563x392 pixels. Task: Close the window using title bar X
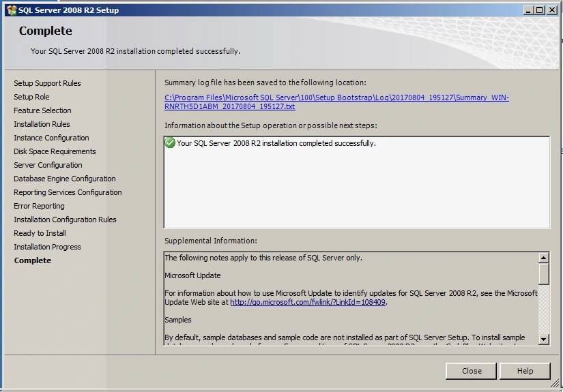(x=551, y=10)
